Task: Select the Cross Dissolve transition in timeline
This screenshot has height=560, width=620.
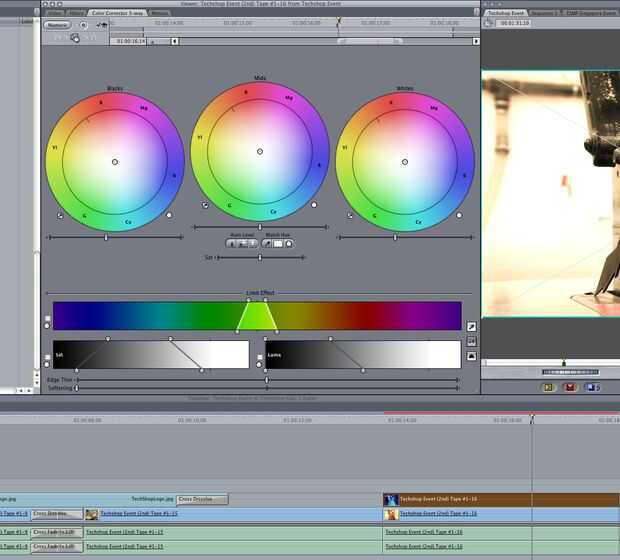Action: coord(202,499)
